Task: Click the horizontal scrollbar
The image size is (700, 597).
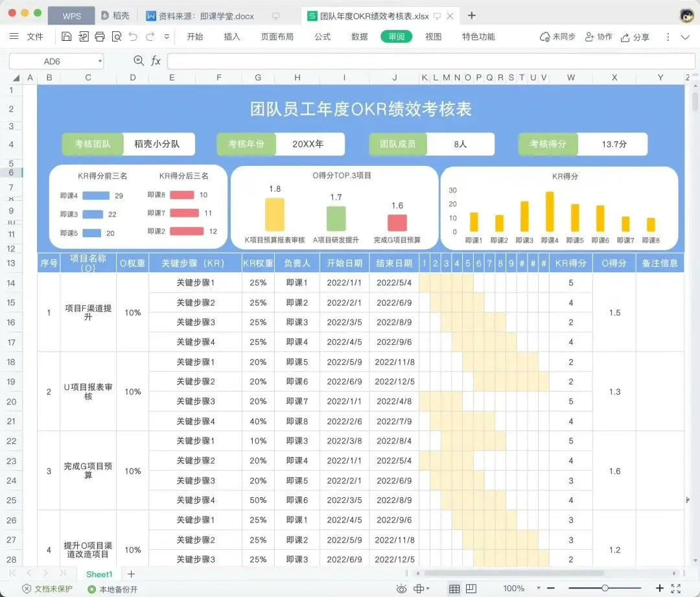Action: (514, 573)
